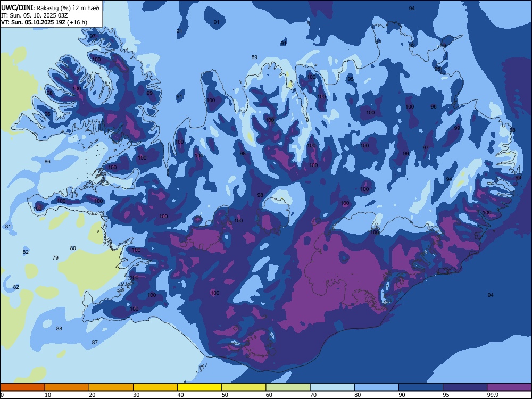The height and width of the screenshot is (399, 532).
Task: Click the indigo 95–99.9 legend swatch
Action: click(x=465, y=387)
